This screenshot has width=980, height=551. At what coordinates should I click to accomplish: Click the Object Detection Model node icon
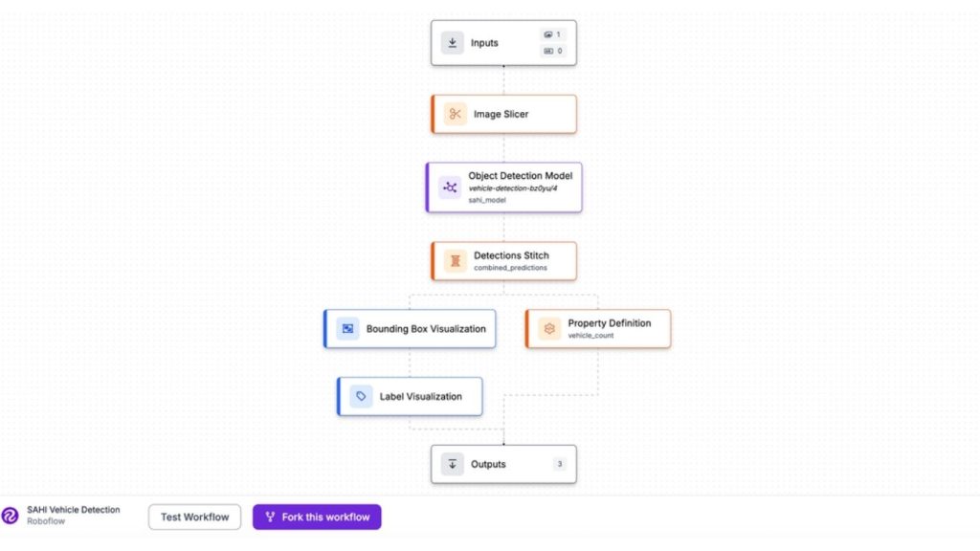pos(449,187)
